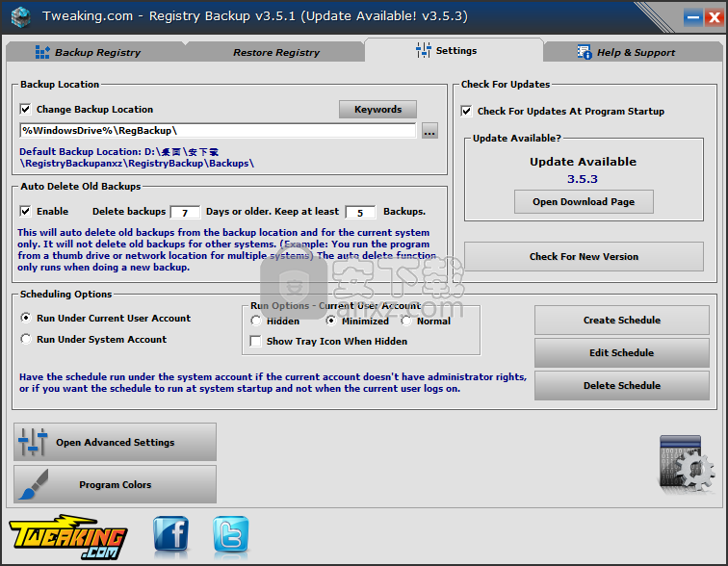Click the Default Backup Location text
The image size is (728, 566).
[x=137, y=158]
